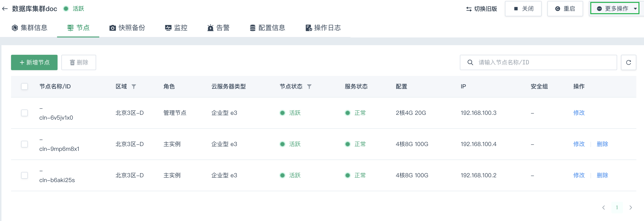Screen dimensions: 644x221
Task: Click 修改 for node 192.168.100.2
Action: pos(579,175)
